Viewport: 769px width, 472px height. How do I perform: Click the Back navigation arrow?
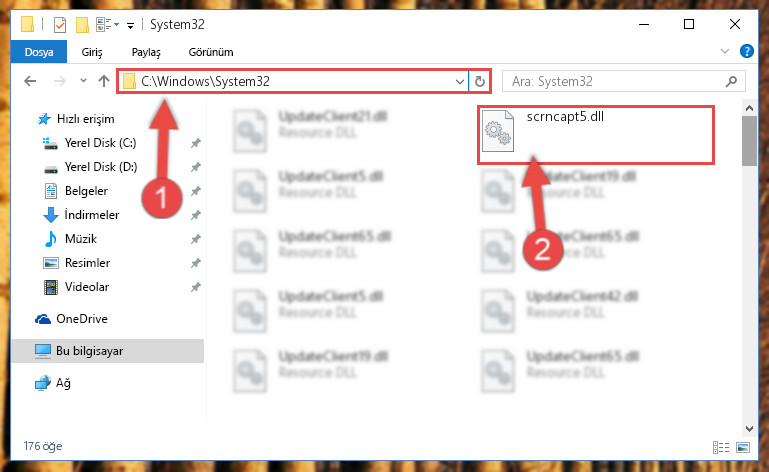click(x=30, y=81)
